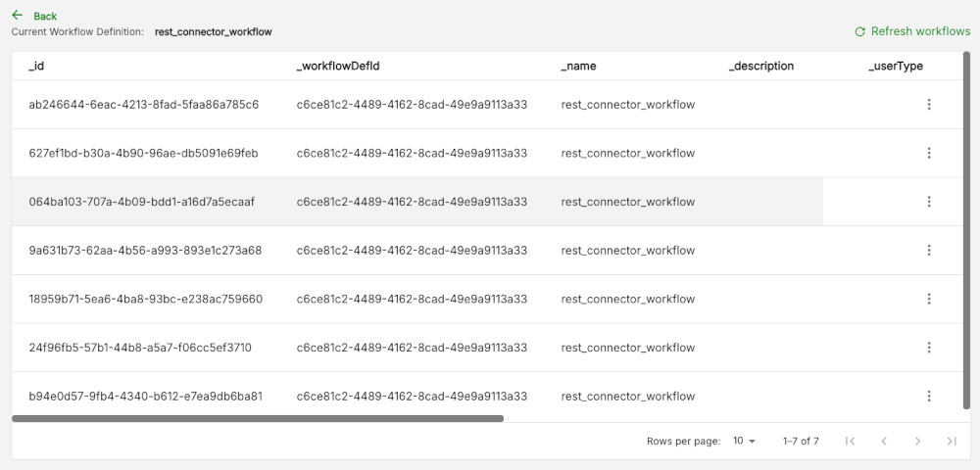Viewport: 980px width, 470px height.
Task: Go to the first page of results
Action: pos(850,442)
